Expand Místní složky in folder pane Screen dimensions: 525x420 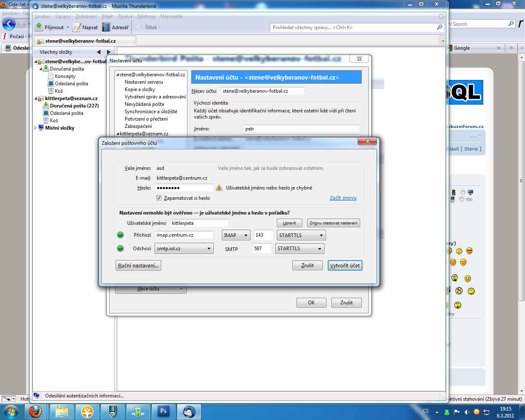coord(36,128)
